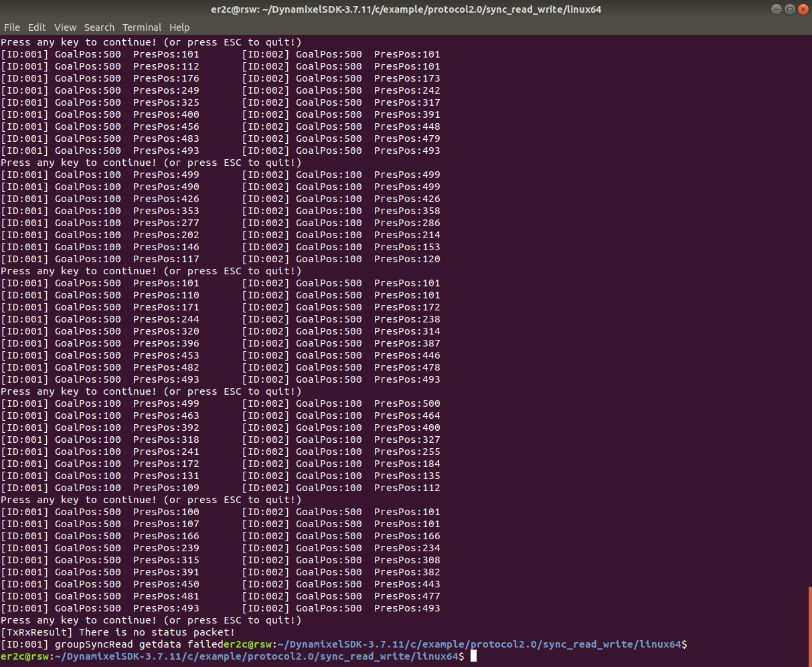Screen dimensions: 812x667
Task: Open the View menu
Action: coord(65,27)
